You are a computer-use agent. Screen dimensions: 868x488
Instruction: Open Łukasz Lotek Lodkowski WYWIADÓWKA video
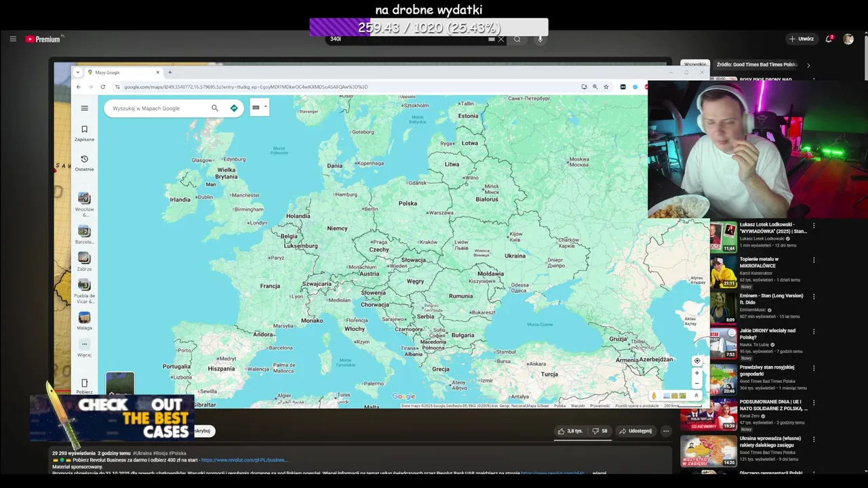coord(773,228)
